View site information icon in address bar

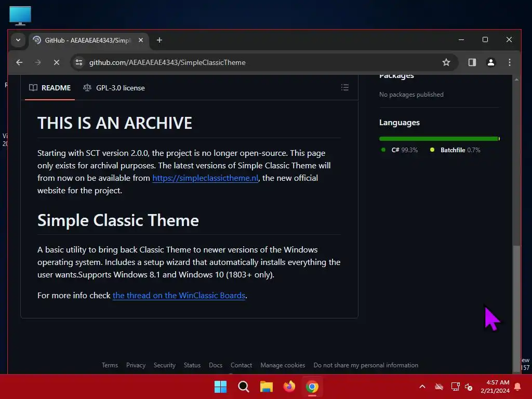click(79, 62)
